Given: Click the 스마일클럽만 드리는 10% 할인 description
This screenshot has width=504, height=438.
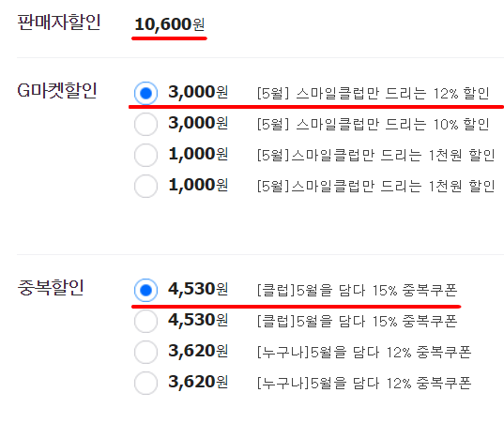Looking at the screenshot, I should (x=374, y=124).
